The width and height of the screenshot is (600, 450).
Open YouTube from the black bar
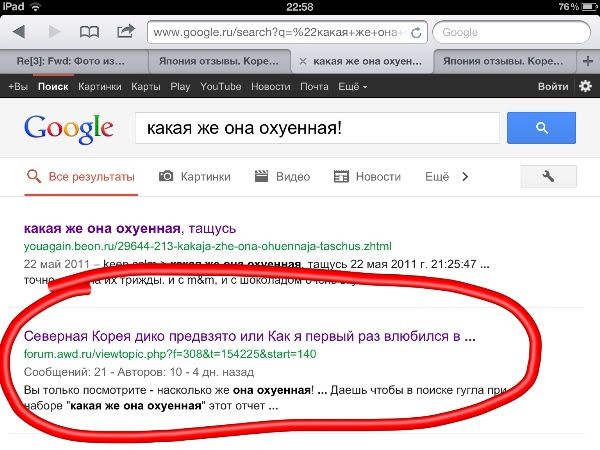coord(220,87)
